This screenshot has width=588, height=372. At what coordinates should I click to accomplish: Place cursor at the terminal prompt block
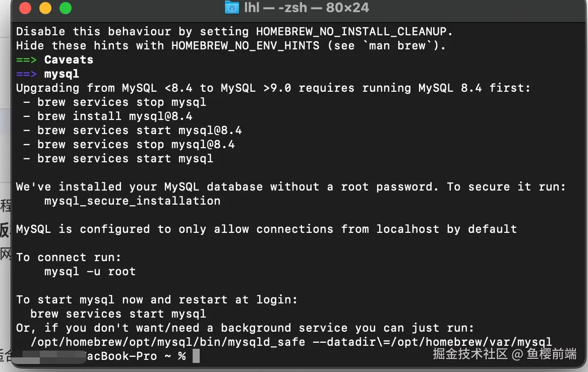click(196, 356)
